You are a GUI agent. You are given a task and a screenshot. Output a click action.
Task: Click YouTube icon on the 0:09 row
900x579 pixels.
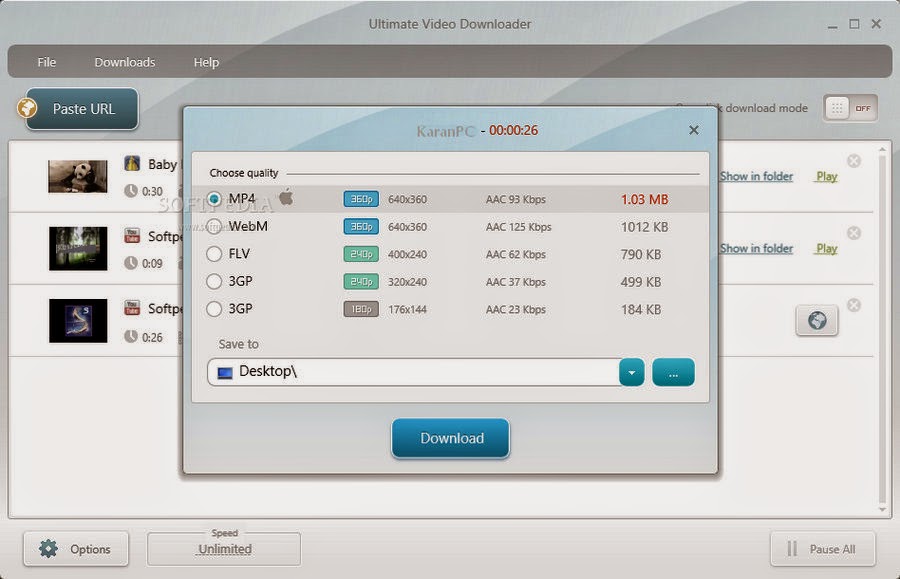[132, 235]
